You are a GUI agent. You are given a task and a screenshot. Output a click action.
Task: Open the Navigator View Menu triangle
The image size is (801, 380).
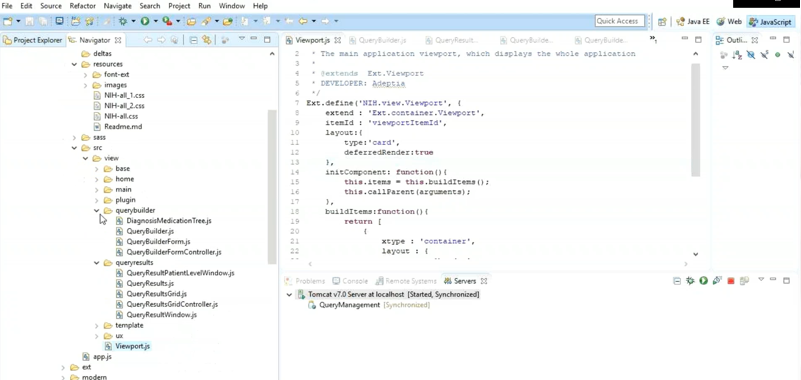[x=242, y=39]
